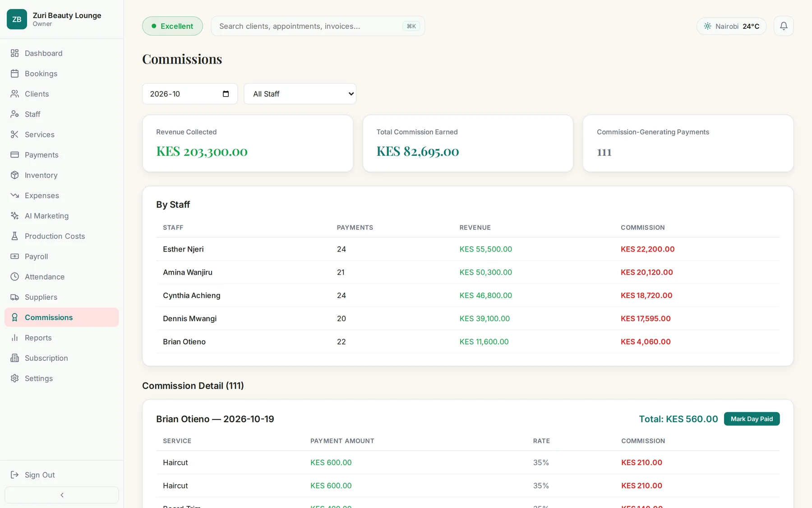Click the Revenue Collected KES 203,300.00 value

tap(202, 152)
